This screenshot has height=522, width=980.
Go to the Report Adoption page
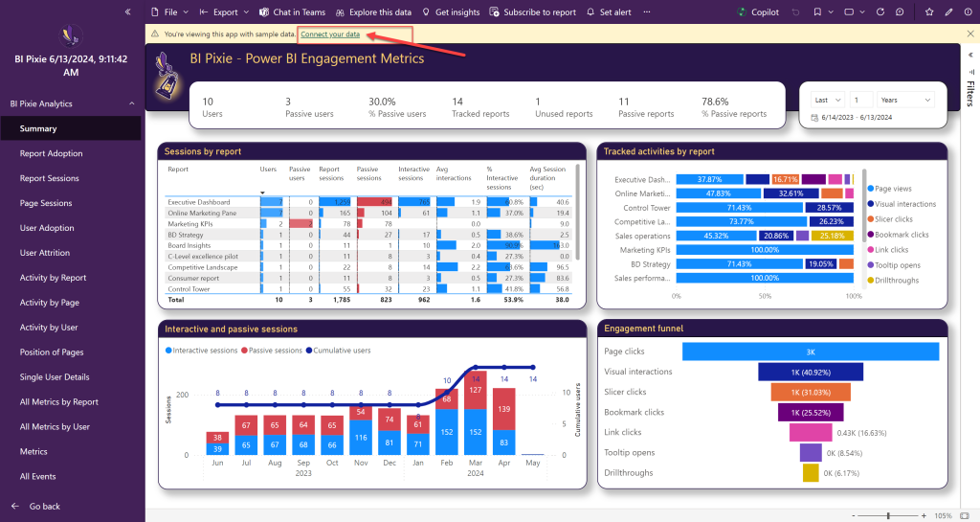(51, 153)
